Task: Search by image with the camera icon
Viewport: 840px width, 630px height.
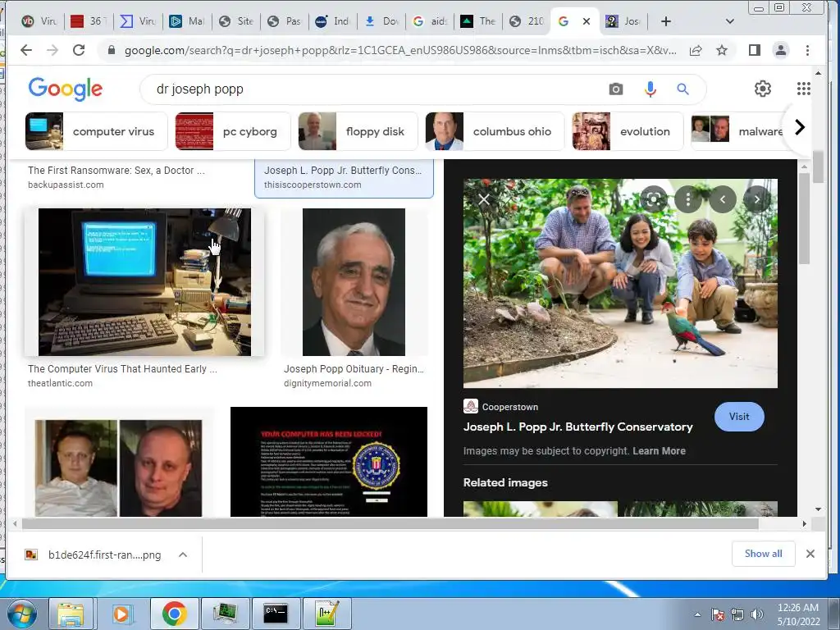Action: click(x=616, y=89)
